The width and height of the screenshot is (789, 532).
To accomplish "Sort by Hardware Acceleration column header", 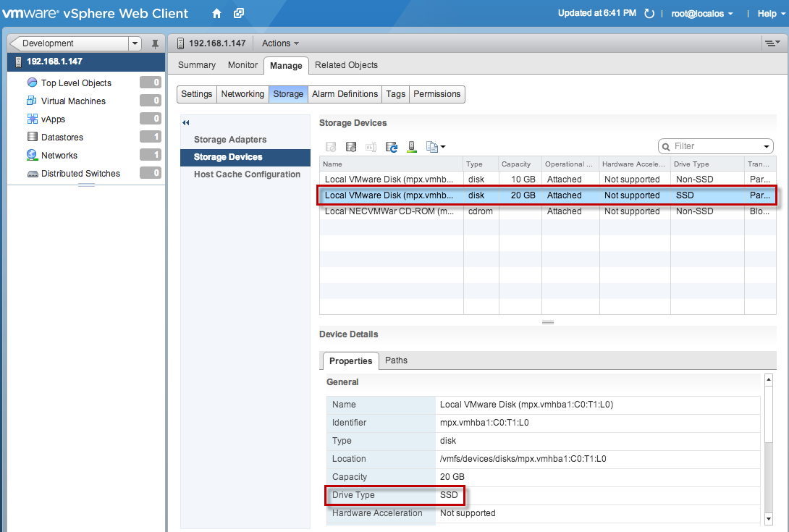I will 635,164.
